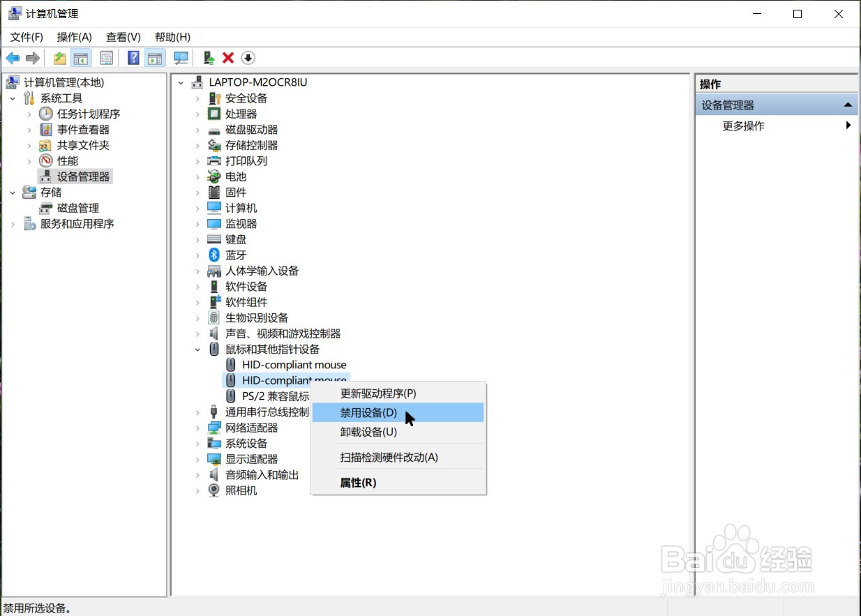Click the performance icon beside 性能
This screenshot has width=861, height=616.
[x=46, y=160]
